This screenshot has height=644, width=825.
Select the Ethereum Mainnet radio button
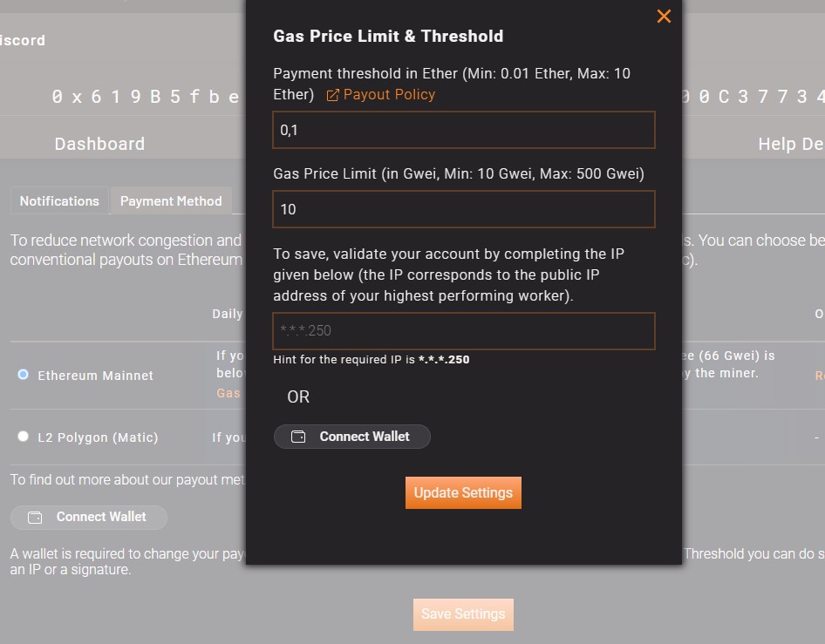(24, 375)
